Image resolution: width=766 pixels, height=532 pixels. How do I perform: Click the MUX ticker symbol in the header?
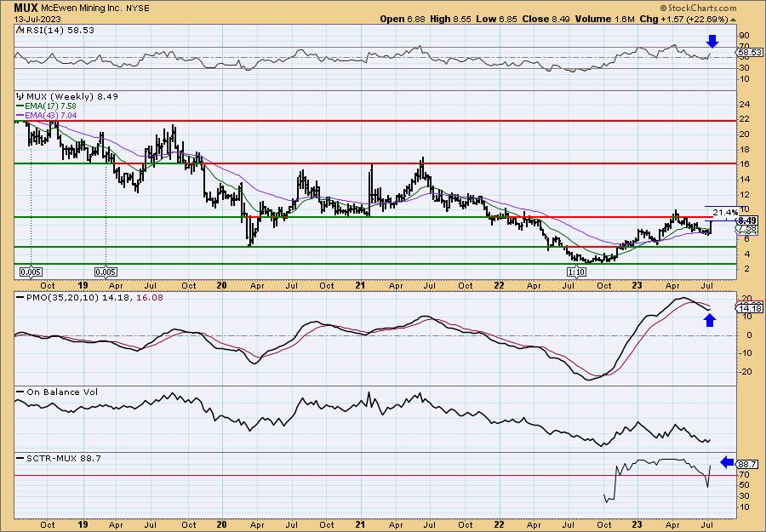pos(26,8)
